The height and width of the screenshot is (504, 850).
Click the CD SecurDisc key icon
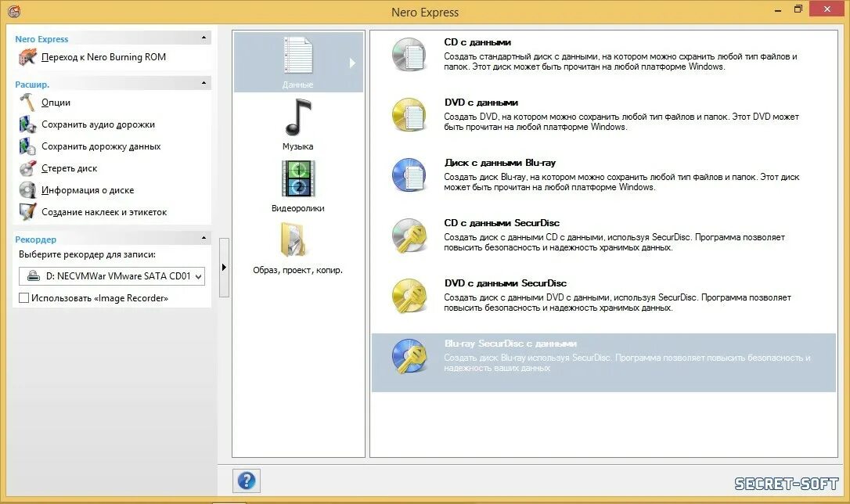pyautogui.click(x=409, y=236)
